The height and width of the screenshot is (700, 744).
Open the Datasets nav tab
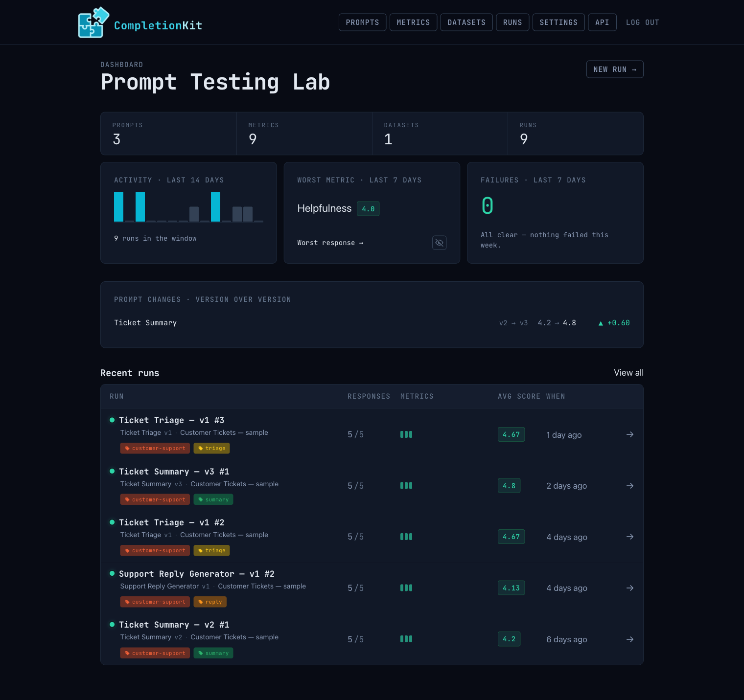click(466, 23)
